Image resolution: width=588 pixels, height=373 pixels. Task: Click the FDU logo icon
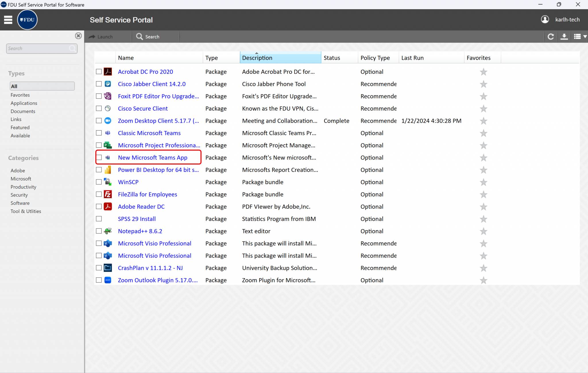(27, 20)
